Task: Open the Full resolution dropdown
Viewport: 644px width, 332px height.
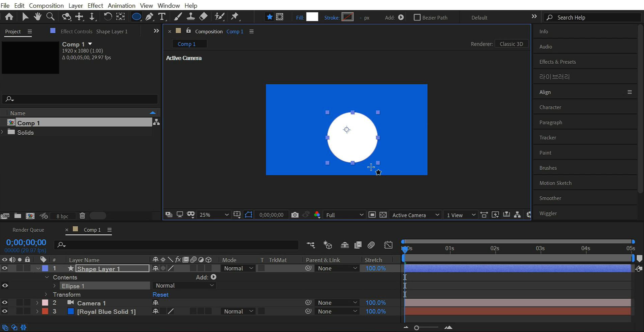Action: point(345,215)
